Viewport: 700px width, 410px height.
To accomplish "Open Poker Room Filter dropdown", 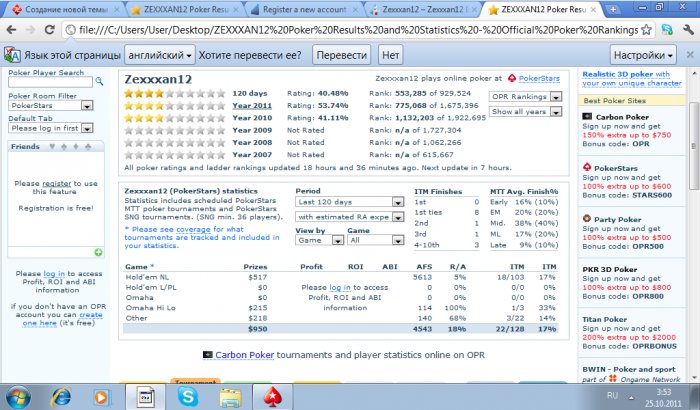I will (x=50, y=105).
